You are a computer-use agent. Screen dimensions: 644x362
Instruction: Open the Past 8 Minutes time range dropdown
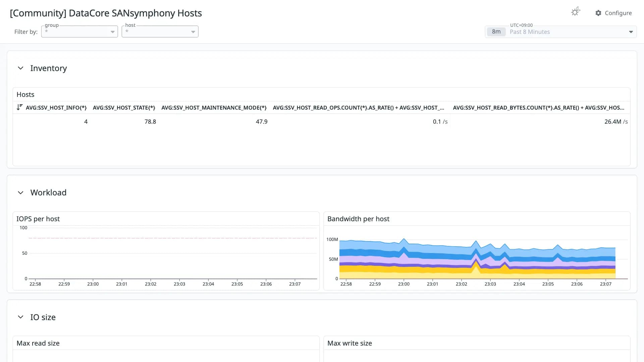click(x=561, y=32)
